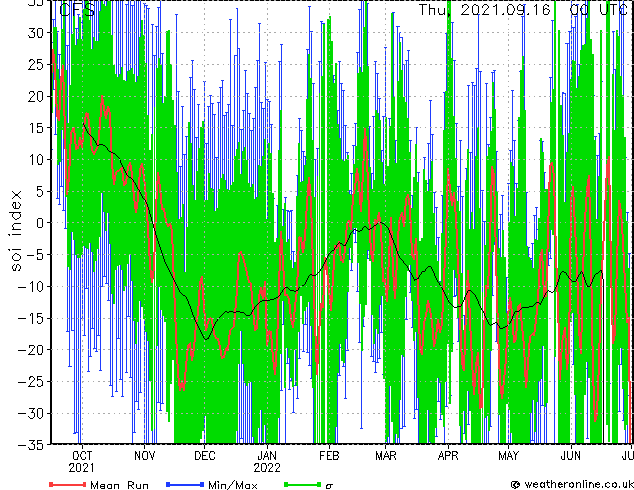
Task: Click the 'APR' x-axis label
Action: (448, 456)
